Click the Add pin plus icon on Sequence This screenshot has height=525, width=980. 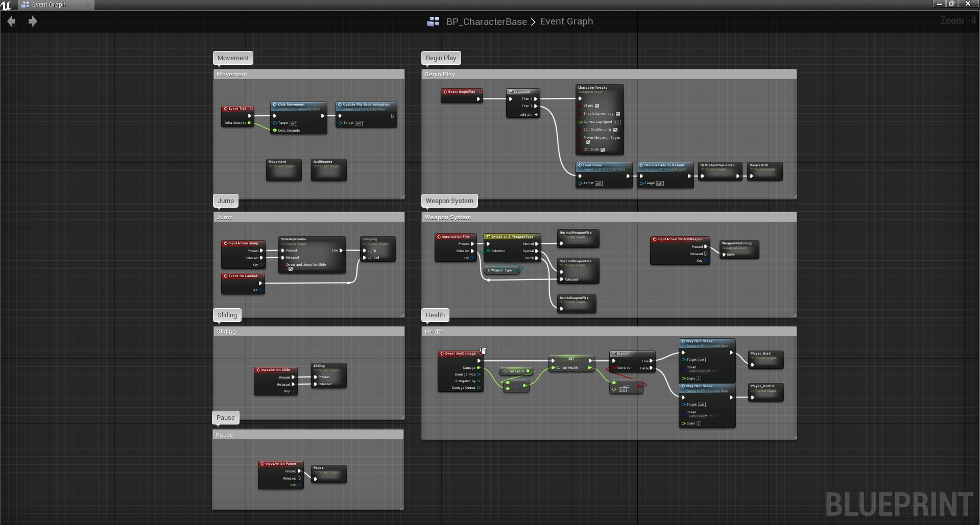tap(536, 115)
